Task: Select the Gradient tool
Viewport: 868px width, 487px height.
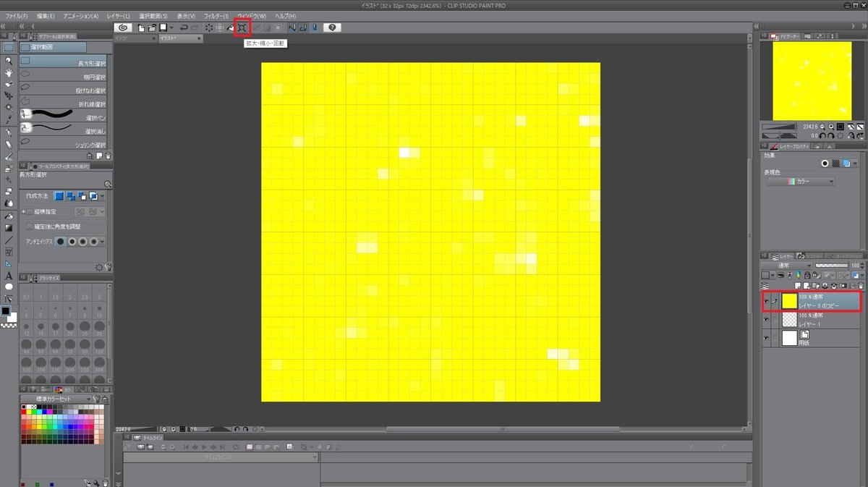Action: tap(9, 227)
